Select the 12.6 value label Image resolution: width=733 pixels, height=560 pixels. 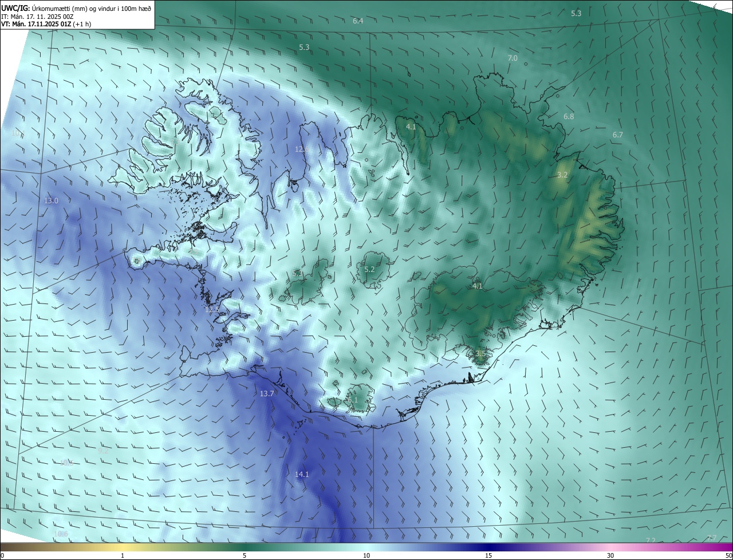(x=302, y=149)
